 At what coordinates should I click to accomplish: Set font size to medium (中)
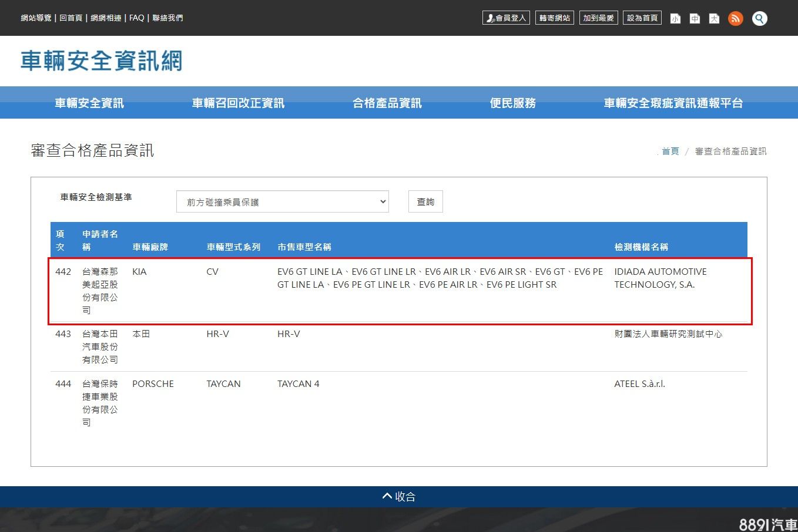695,18
